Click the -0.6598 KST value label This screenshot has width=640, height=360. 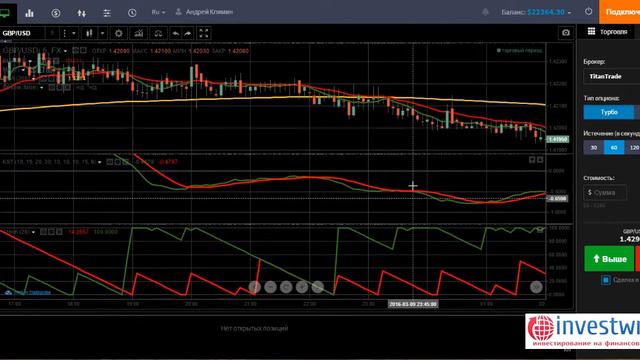(558, 199)
